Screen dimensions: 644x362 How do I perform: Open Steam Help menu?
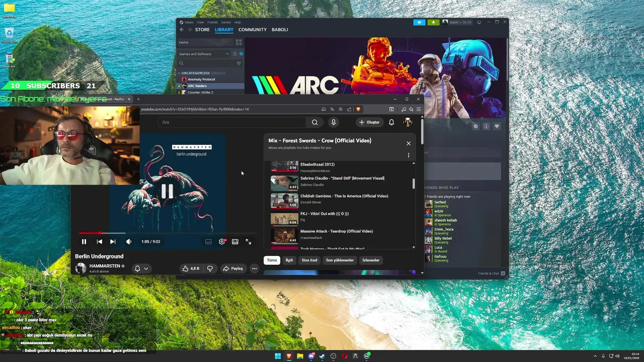click(x=237, y=22)
